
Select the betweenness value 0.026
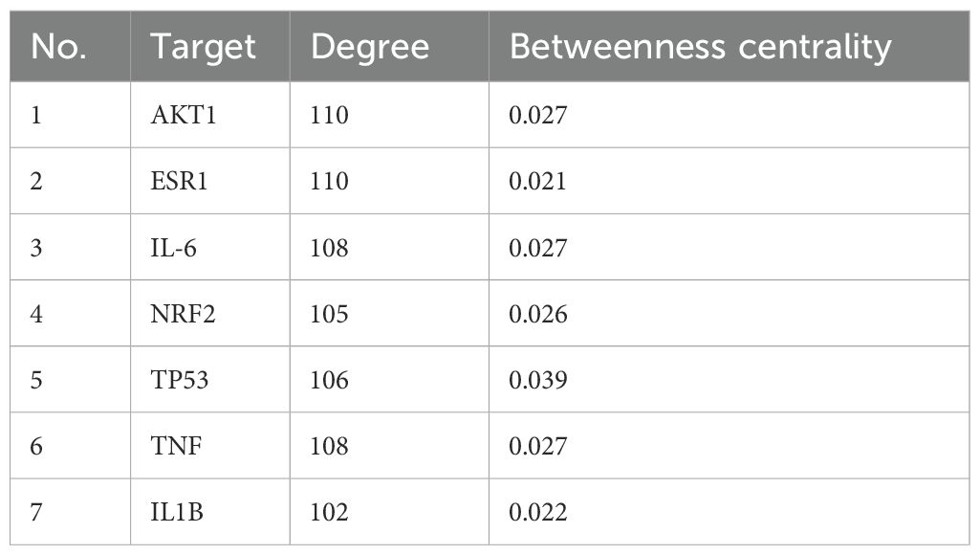coord(537,314)
